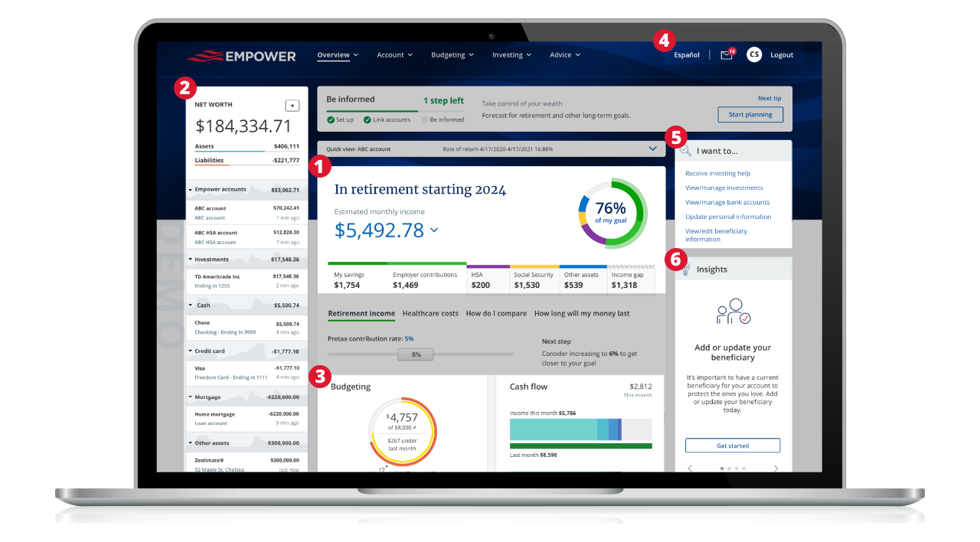Go to previous insight with left arrow
Image resolution: width=980 pixels, height=542 pixels.
690,468
